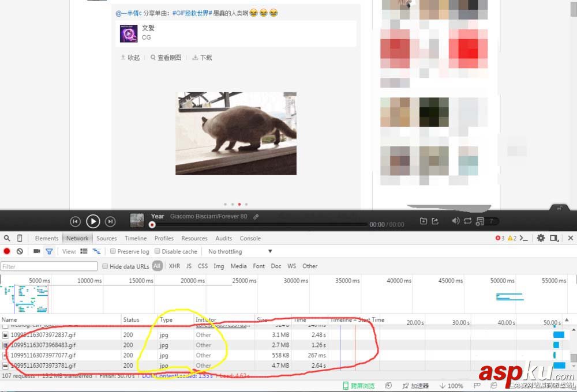Enable the Disable cache checkbox
Viewport: 577px width, 392px height.
coord(157,251)
